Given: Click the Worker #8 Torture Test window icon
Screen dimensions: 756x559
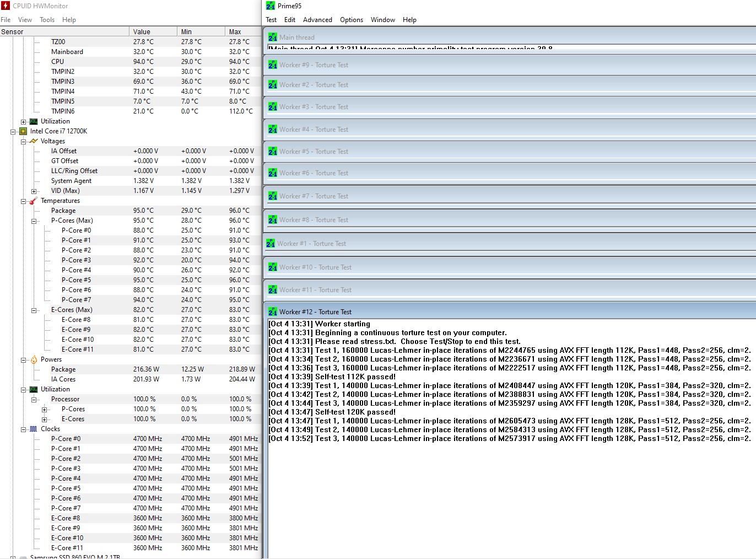Looking at the screenshot, I should (273, 219).
